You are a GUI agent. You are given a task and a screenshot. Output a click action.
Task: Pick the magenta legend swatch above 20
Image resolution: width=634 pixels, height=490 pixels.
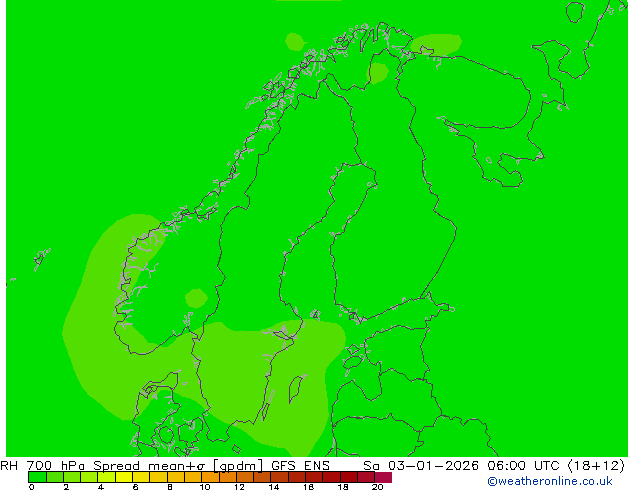click(x=383, y=477)
